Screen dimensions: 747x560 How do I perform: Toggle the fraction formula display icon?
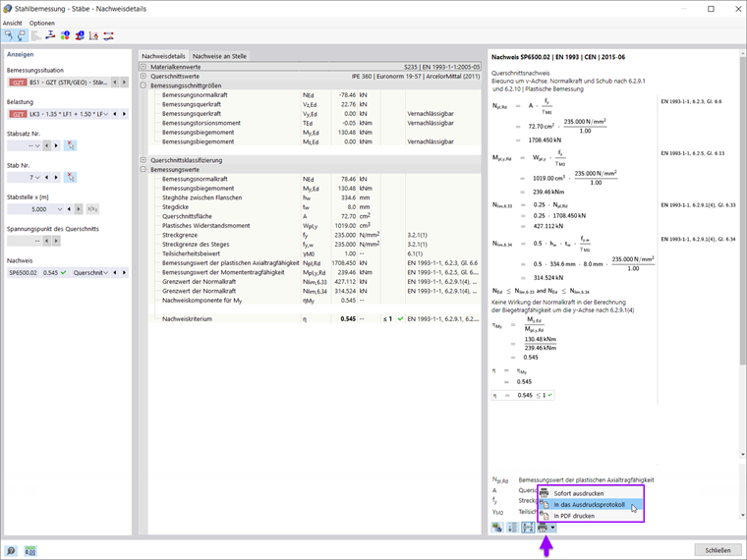click(x=528, y=528)
